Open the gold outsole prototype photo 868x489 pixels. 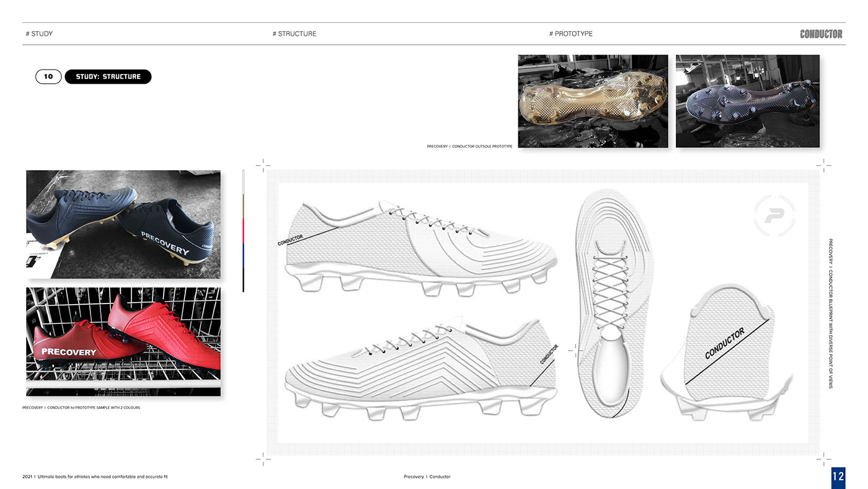pos(593,101)
